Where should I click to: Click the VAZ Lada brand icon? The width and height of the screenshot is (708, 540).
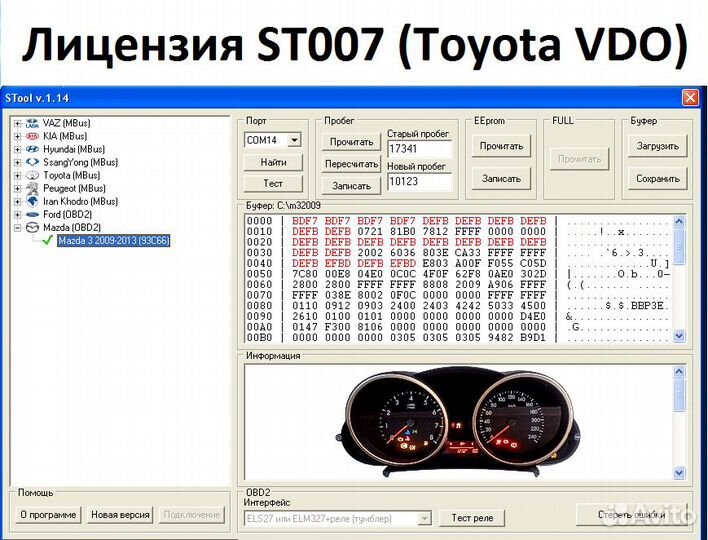click(32, 123)
